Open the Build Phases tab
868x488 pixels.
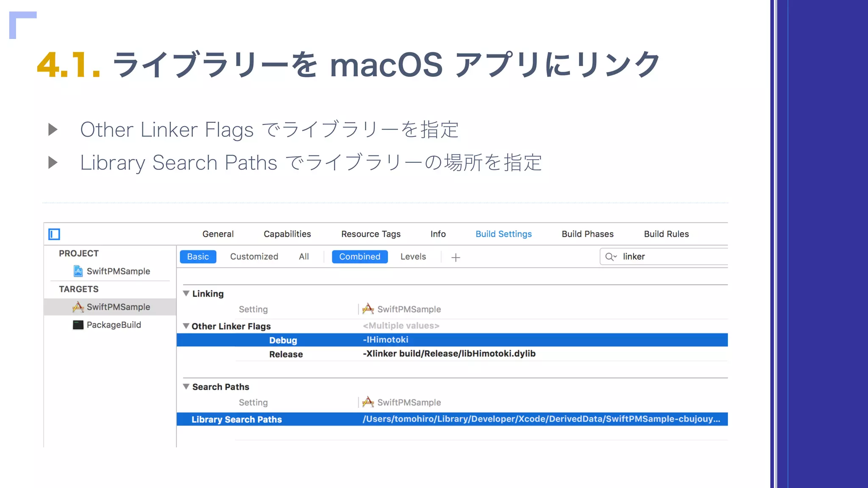587,234
